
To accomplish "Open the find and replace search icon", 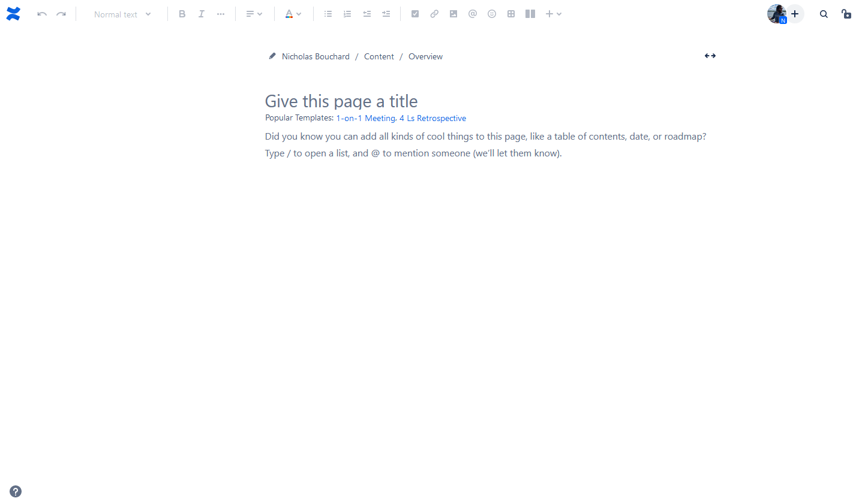I will pos(824,14).
